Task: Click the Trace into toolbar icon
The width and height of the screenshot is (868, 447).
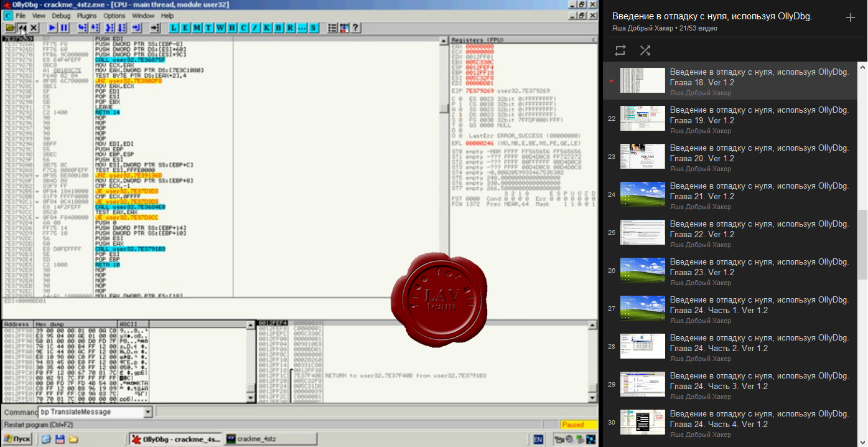Action: pyautogui.click(x=110, y=27)
